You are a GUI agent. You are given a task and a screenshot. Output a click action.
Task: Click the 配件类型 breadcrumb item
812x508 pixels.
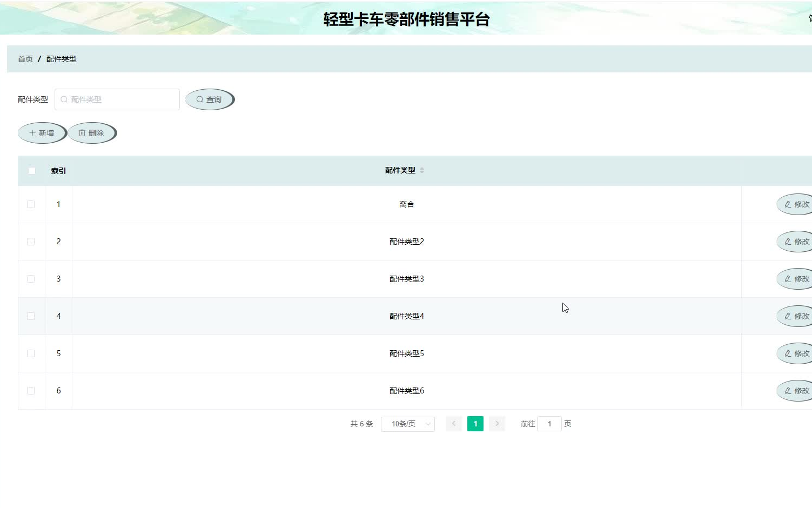click(62, 59)
